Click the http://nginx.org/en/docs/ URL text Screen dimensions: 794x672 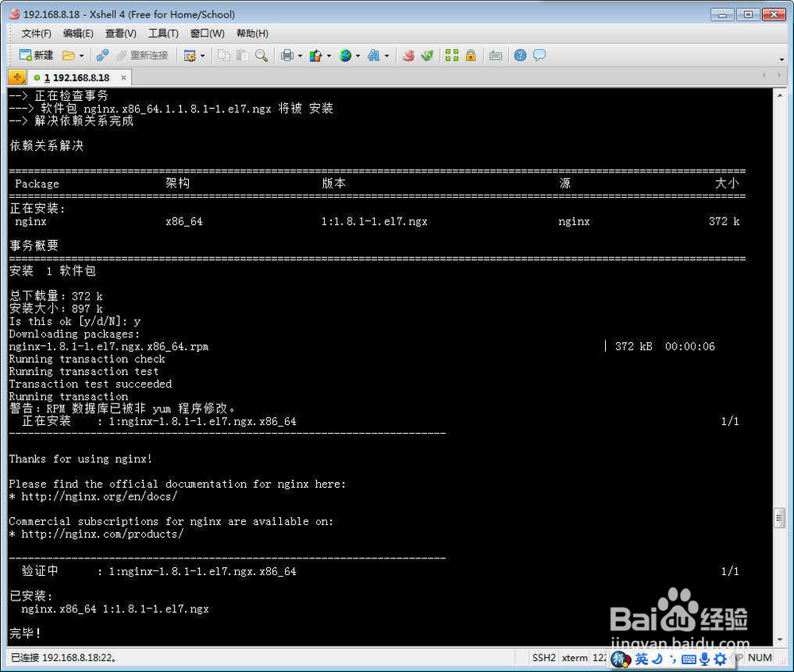coord(99,496)
